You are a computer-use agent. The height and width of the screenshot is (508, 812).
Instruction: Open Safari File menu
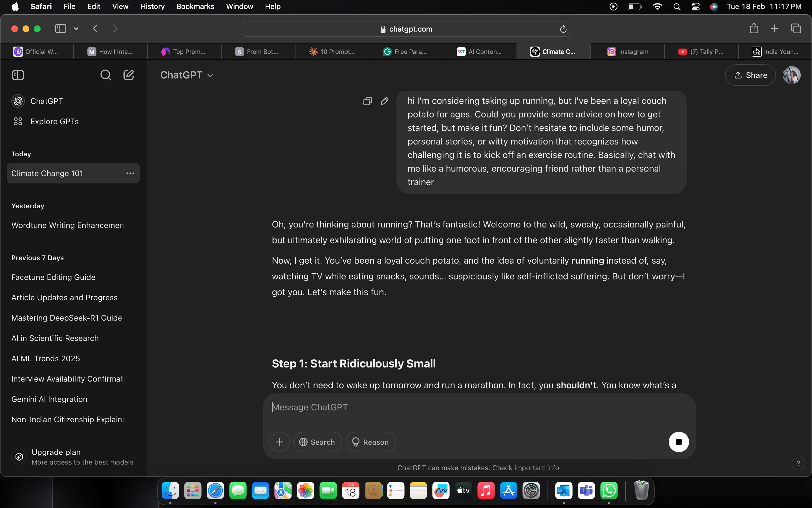pyautogui.click(x=69, y=7)
